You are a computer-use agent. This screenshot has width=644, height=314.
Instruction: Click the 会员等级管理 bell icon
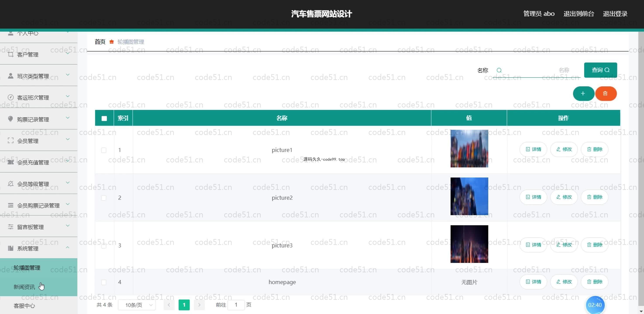[x=10, y=184]
